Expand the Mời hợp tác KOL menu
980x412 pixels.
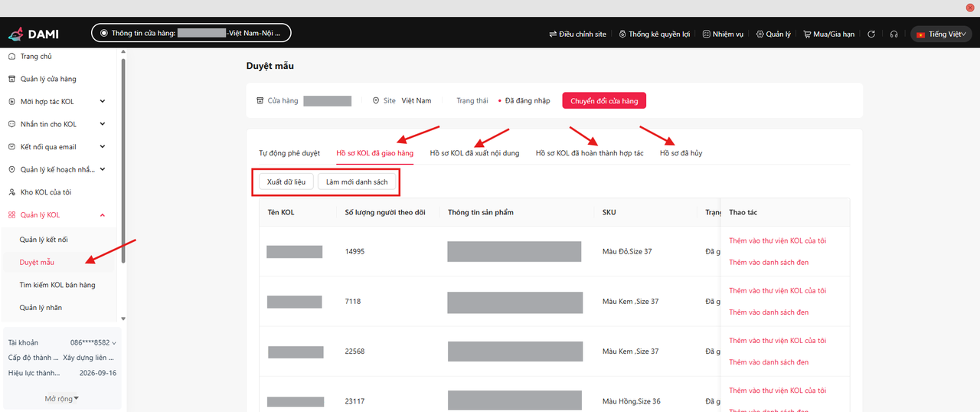[x=103, y=102]
